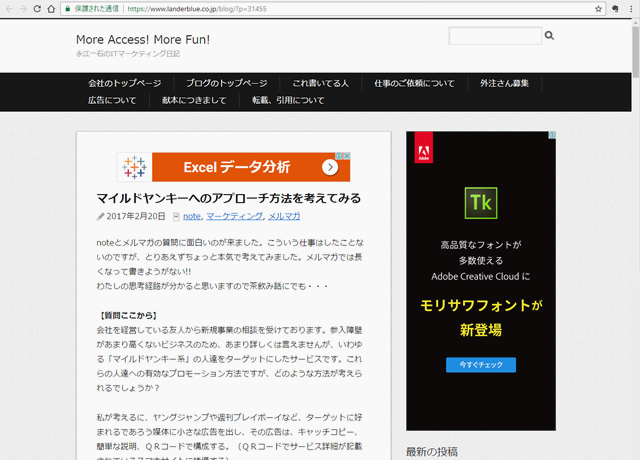Click the browser address bar URL
Viewport: 640px width, 460px height.
click(x=200, y=8)
